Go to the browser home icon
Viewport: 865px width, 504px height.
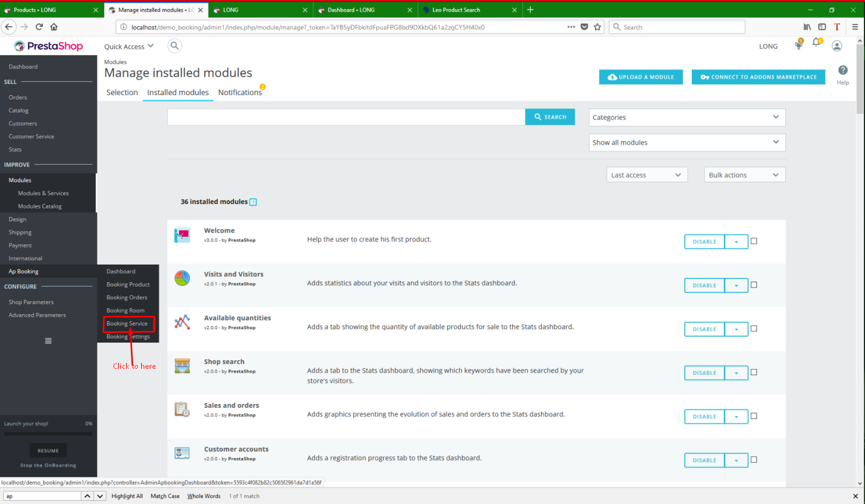54,27
